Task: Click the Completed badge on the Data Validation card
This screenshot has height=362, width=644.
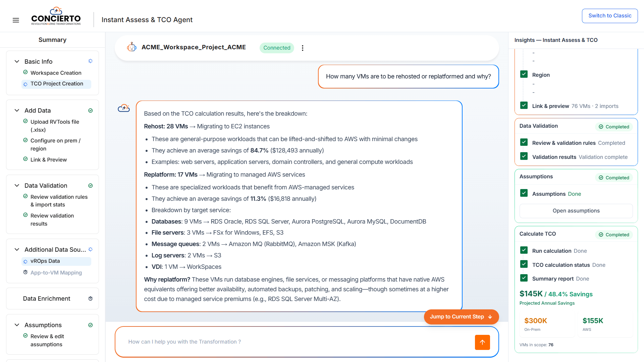Action: point(614,127)
